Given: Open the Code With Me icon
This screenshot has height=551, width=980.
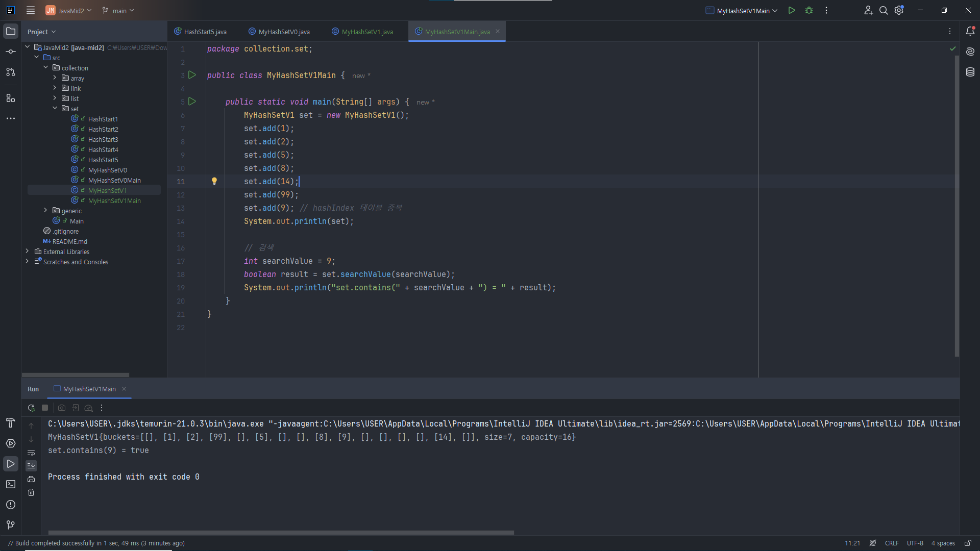Looking at the screenshot, I should click(x=868, y=10).
